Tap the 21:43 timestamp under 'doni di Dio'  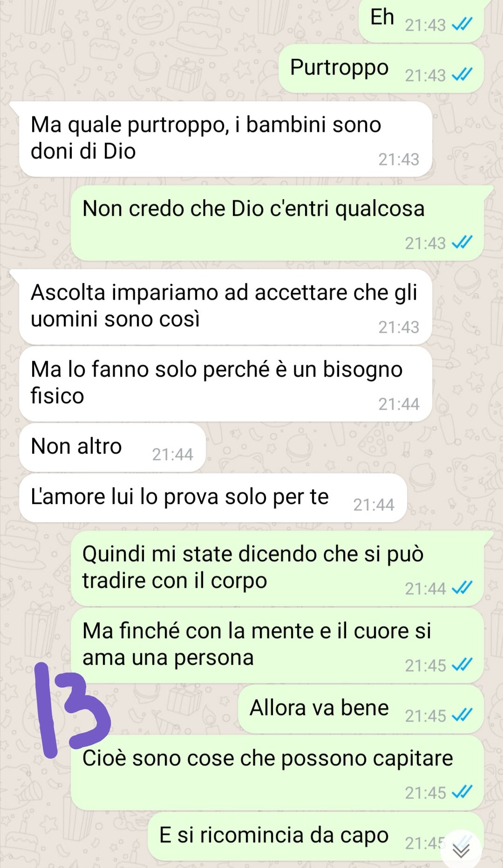[x=399, y=159]
